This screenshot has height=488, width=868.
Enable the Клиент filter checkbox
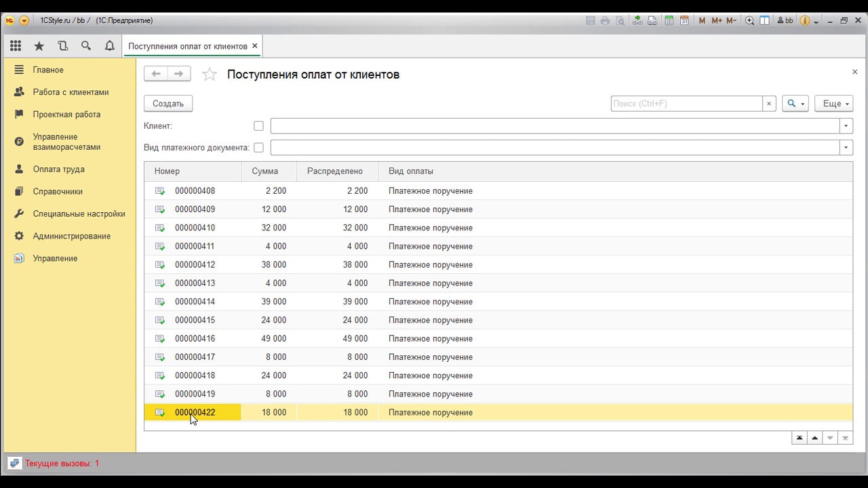[258, 126]
